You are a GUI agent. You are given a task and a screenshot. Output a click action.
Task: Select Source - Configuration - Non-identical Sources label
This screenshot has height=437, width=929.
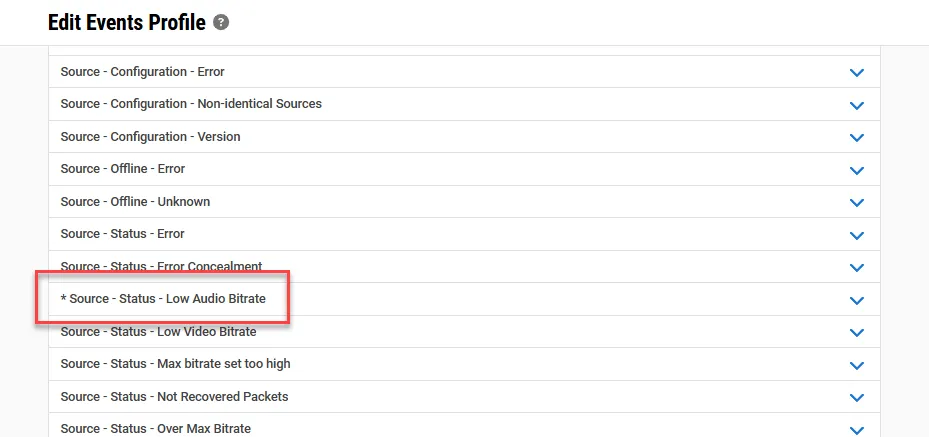pyautogui.click(x=191, y=104)
